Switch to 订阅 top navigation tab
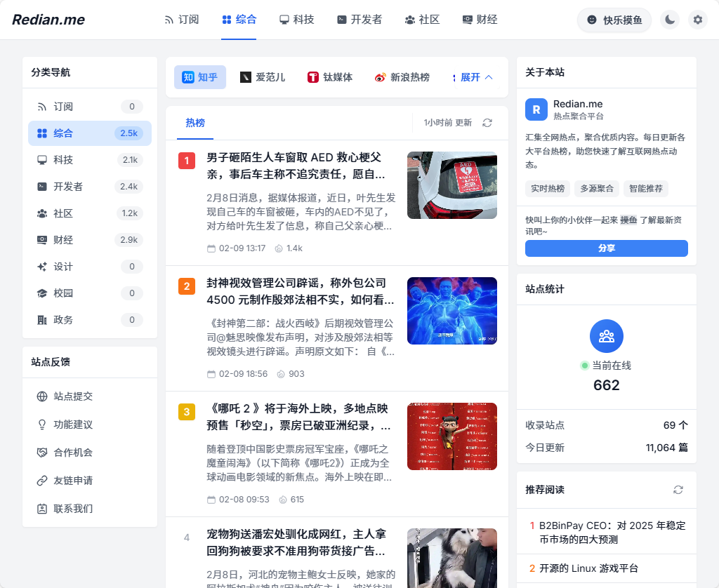Image resolution: width=719 pixels, height=588 pixels. [182, 20]
